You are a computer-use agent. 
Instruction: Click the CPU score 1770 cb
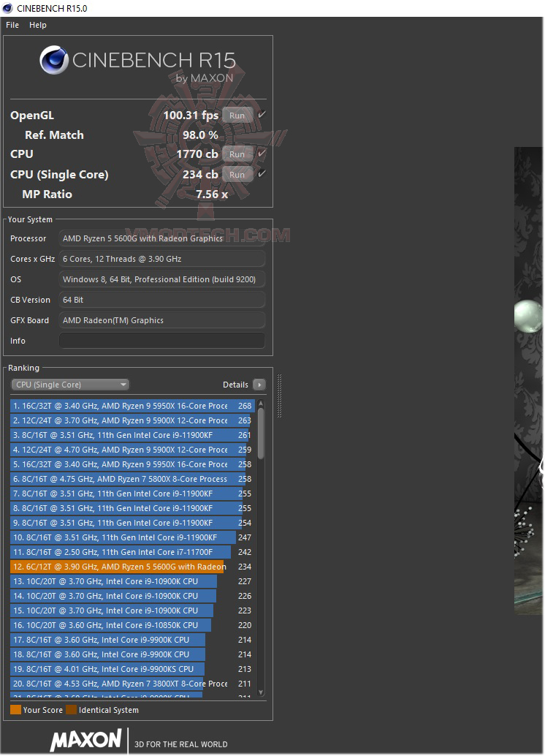[197, 154]
